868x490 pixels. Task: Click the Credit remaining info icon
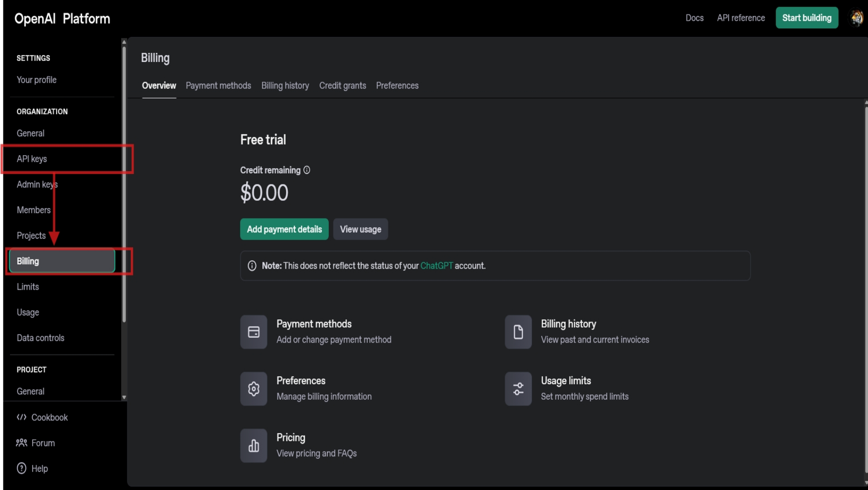307,170
